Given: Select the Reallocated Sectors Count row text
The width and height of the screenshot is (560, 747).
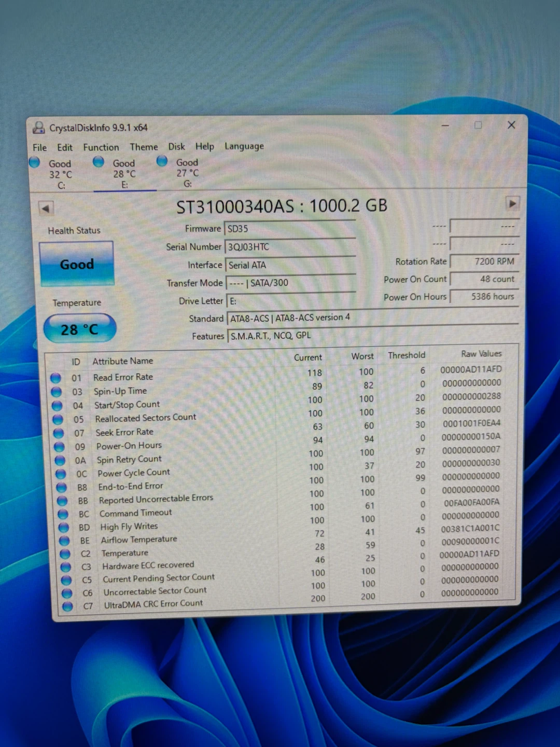Looking at the screenshot, I should (x=146, y=418).
